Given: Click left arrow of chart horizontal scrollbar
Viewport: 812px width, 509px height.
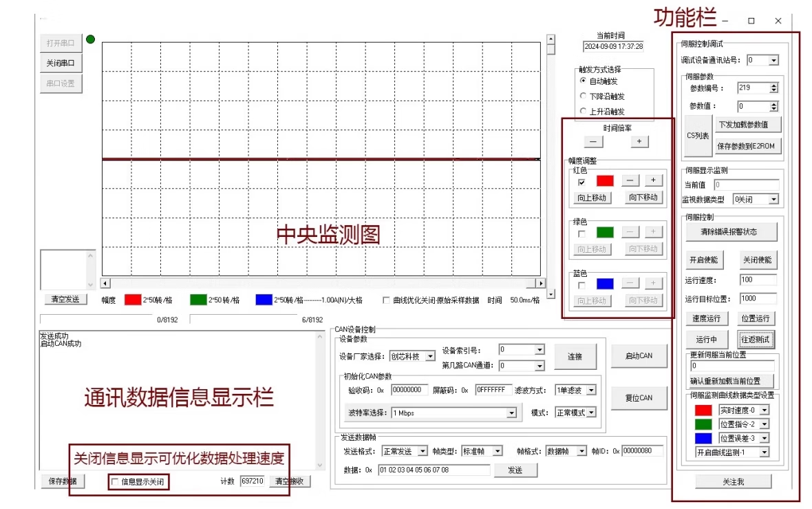Looking at the screenshot, I should 105,283.
